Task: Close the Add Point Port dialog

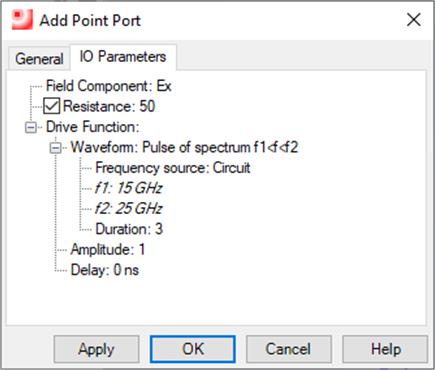Action: [x=414, y=20]
